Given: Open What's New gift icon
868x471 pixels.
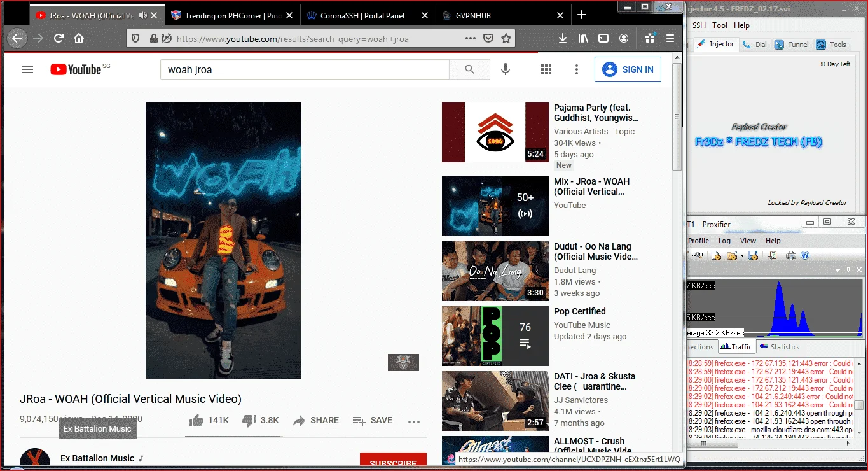Looking at the screenshot, I should tap(650, 38).
